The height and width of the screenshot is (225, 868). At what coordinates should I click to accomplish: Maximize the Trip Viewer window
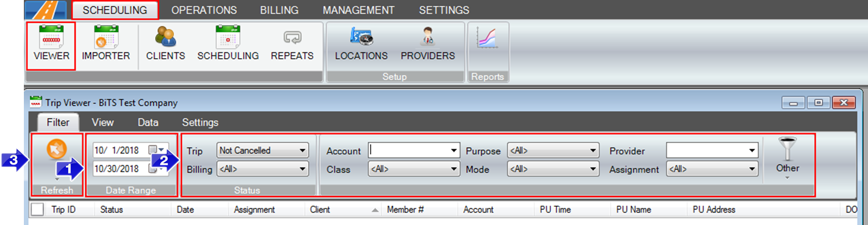818,103
